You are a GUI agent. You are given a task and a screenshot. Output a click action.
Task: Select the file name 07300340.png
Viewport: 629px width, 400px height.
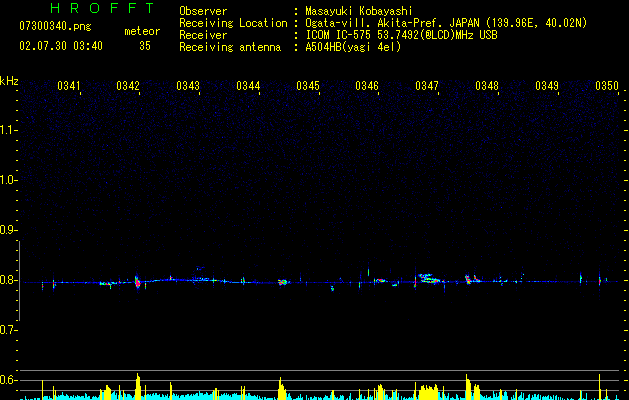(55, 27)
